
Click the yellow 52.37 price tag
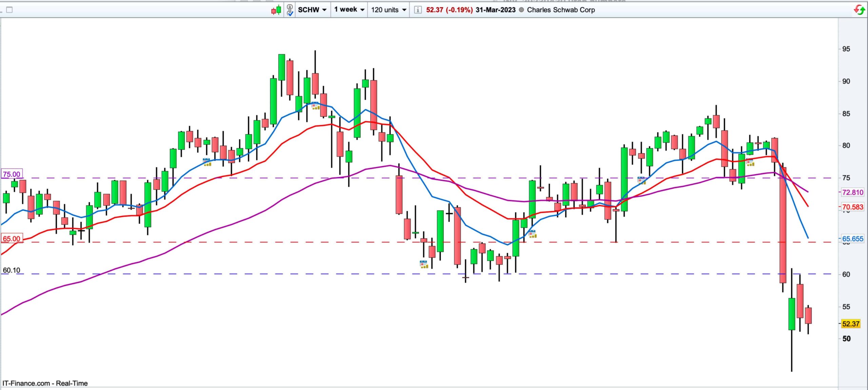point(851,324)
